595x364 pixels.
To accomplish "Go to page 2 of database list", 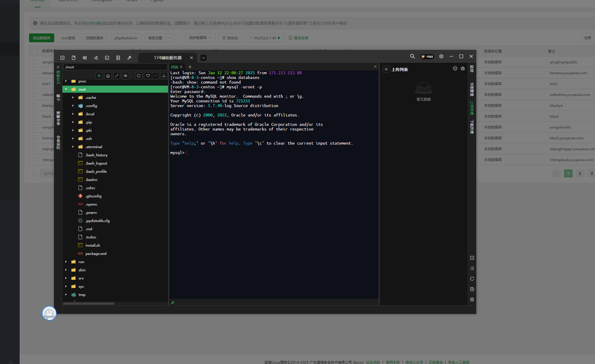I will tap(580, 173).
